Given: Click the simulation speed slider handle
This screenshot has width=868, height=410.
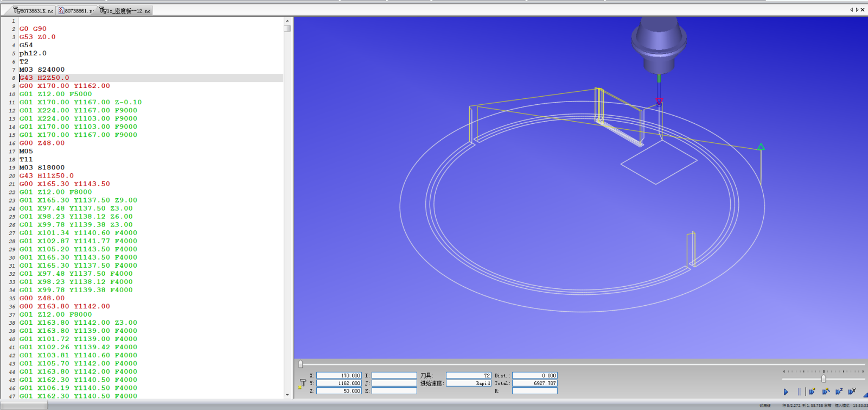Looking at the screenshot, I should coord(824,379).
